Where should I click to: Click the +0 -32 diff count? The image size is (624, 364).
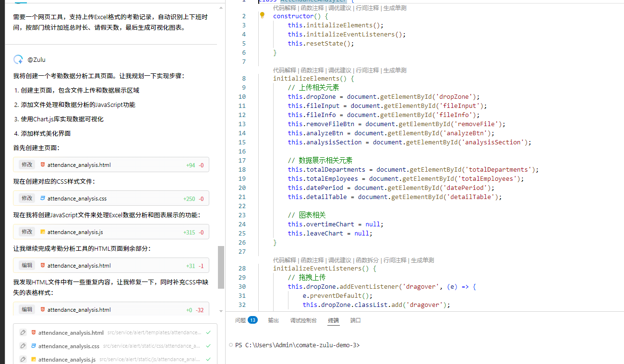[x=195, y=310]
